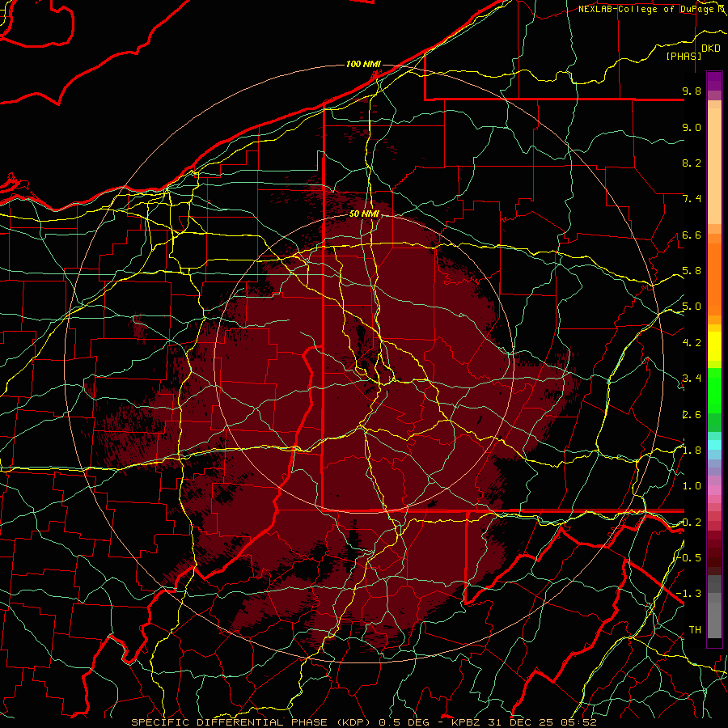Screen dimensions: 728x728
Task: Click the yellow segment of the color bar
Action: point(714,346)
